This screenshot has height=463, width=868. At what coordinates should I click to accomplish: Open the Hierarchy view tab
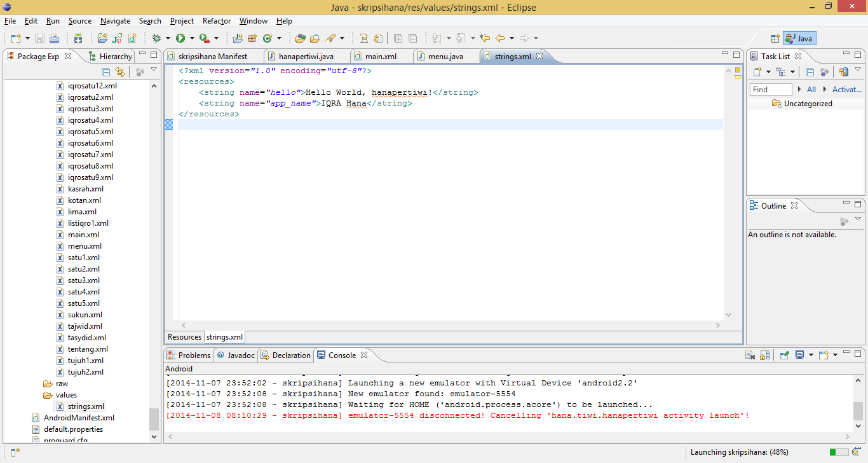pos(111,56)
